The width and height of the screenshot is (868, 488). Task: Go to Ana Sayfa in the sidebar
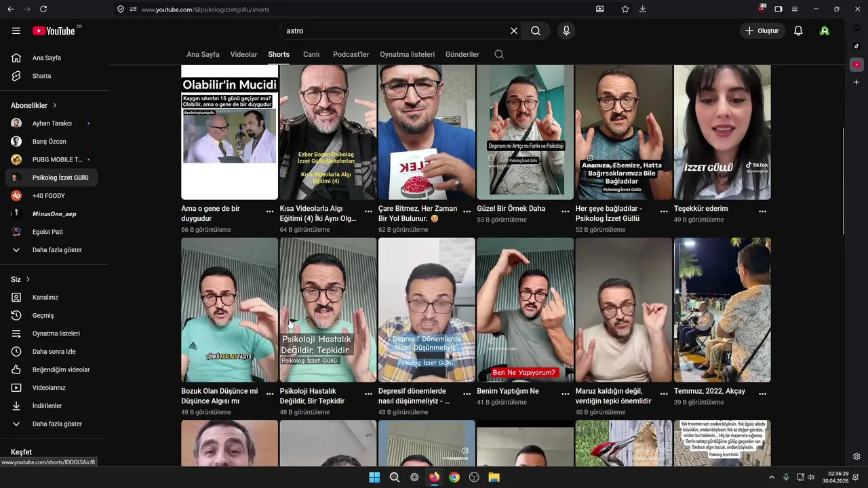(52, 58)
